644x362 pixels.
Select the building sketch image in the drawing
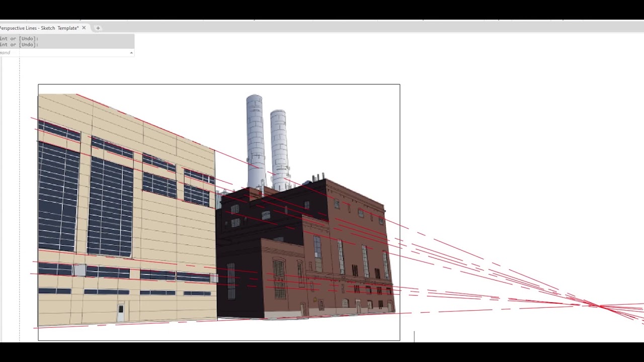click(219, 212)
